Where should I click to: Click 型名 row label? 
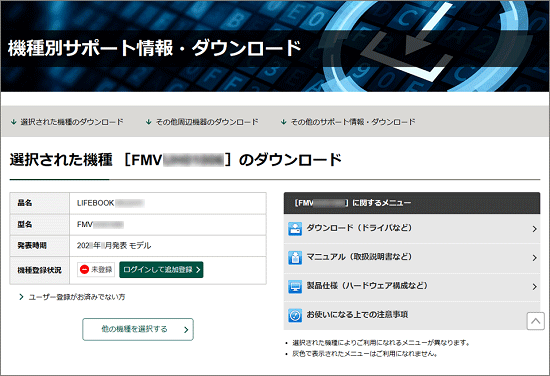point(25,224)
